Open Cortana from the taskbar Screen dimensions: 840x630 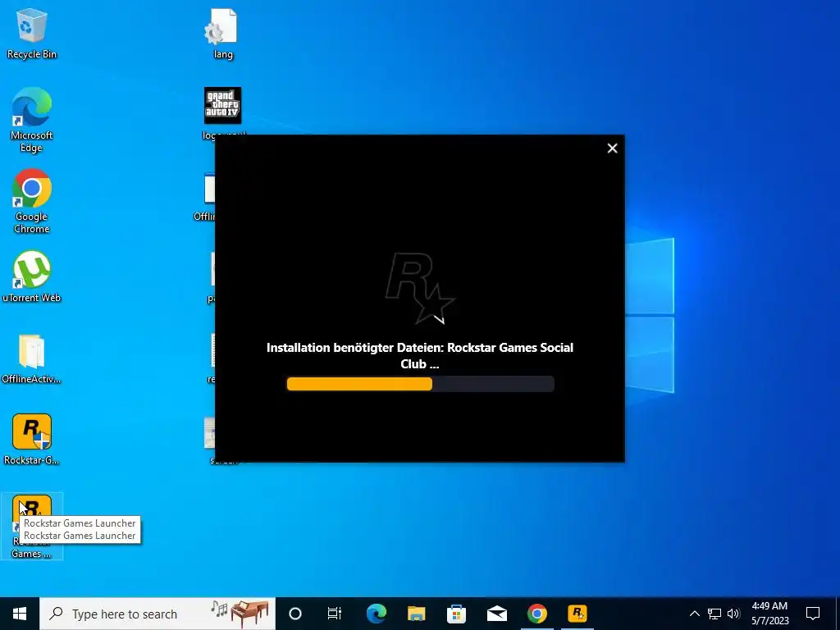pyautogui.click(x=295, y=614)
